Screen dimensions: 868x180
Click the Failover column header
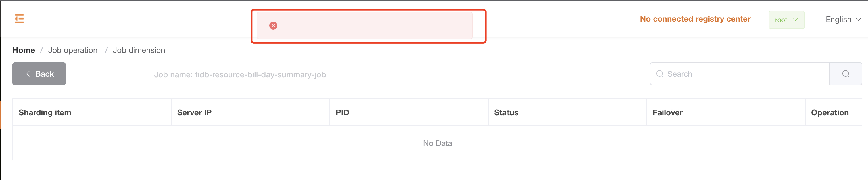click(x=667, y=112)
